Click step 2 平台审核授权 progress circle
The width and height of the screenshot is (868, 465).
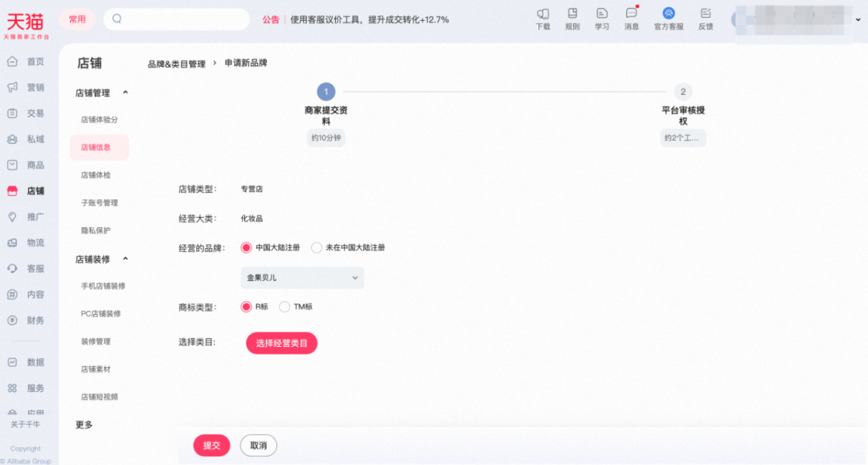tap(682, 92)
